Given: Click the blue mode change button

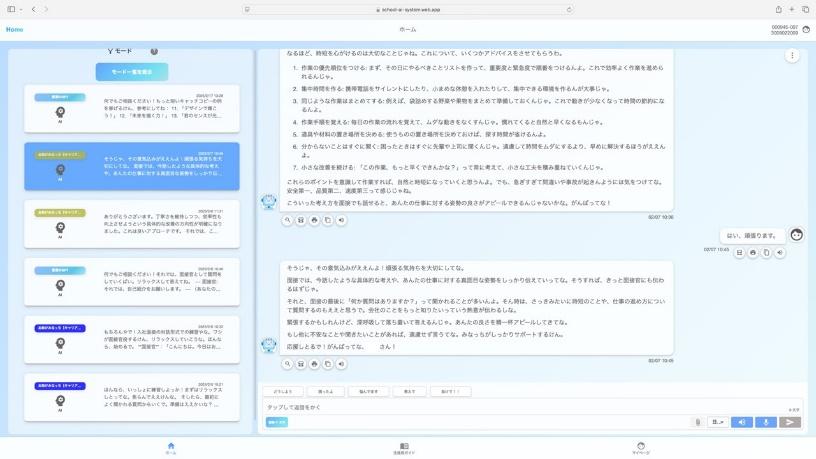Looking at the screenshot, I should [x=125, y=72].
